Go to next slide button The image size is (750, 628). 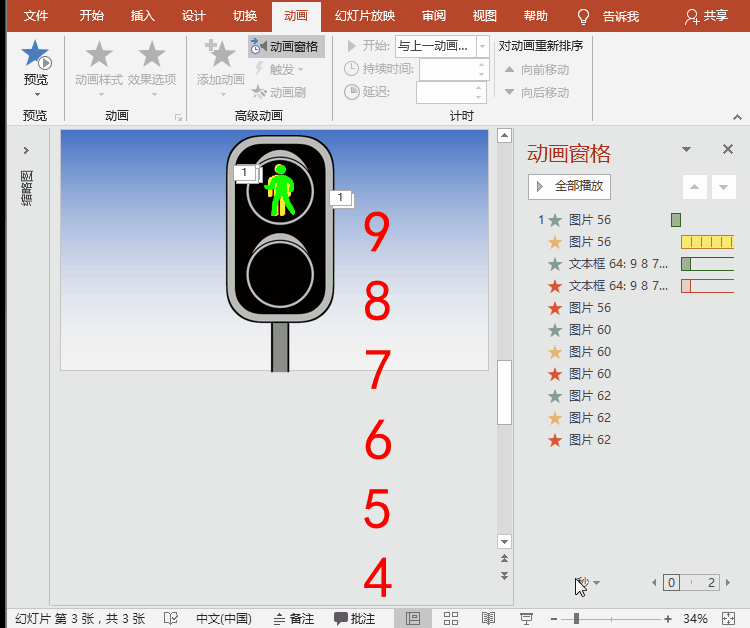pos(504,575)
